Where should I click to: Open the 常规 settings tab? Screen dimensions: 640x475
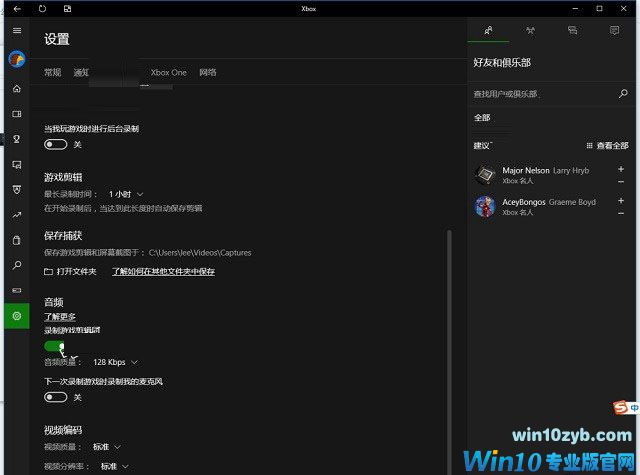(53, 73)
